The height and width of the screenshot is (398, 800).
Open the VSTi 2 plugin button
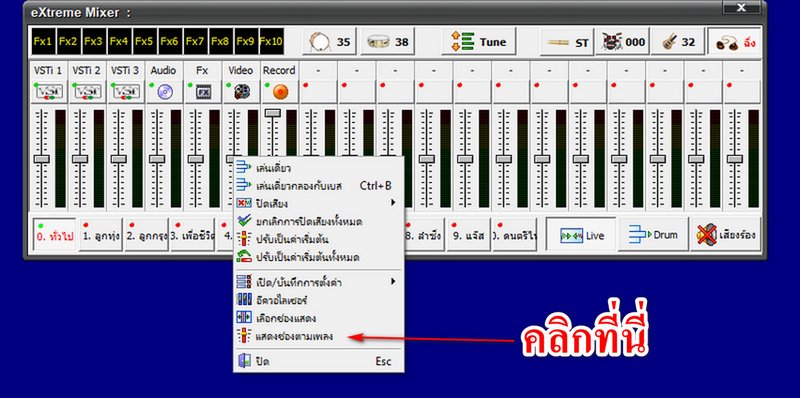(x=88, y=92)
